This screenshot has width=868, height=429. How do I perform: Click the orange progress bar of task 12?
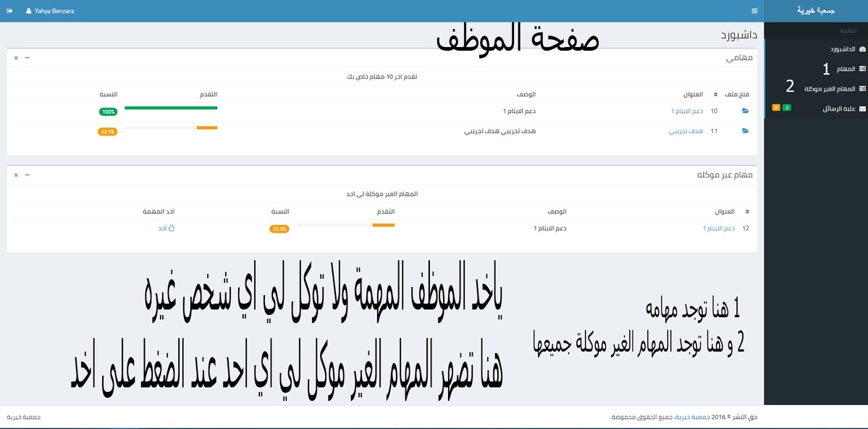pos(384,225)
